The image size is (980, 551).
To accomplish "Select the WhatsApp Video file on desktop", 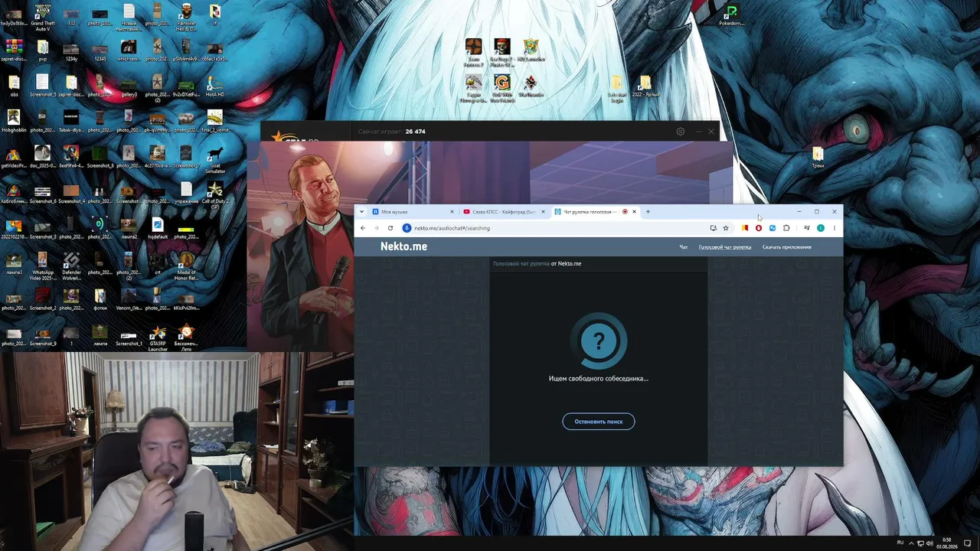I will [x=43, y=266].
